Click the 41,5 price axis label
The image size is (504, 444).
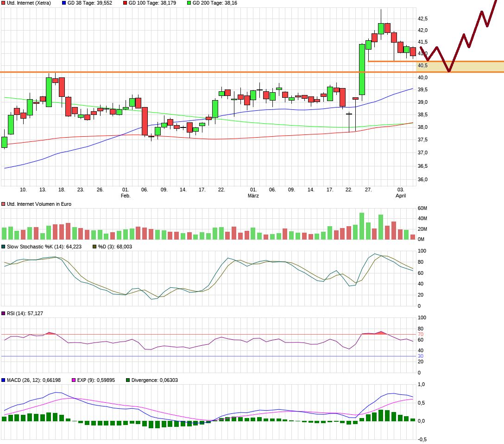[x=422, y=42]
